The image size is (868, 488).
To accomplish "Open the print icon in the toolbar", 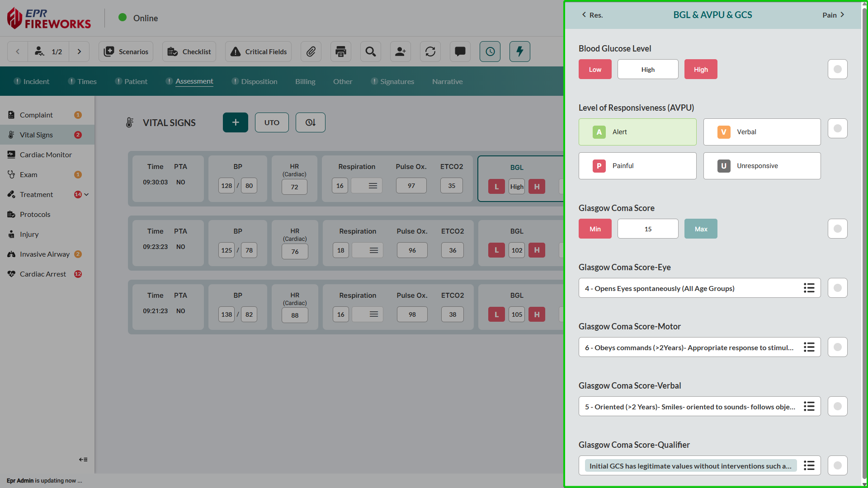I will [x=340, y=52].
